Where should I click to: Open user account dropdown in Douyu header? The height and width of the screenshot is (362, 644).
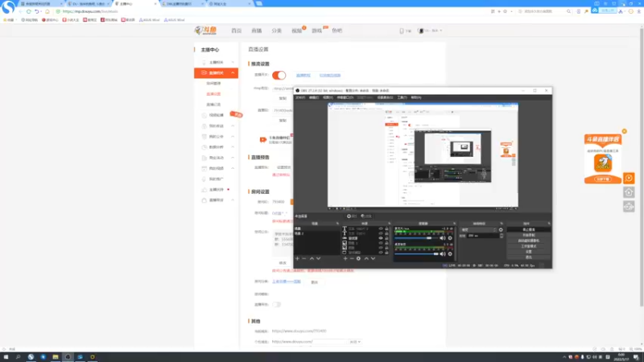(x=430, y=31)
